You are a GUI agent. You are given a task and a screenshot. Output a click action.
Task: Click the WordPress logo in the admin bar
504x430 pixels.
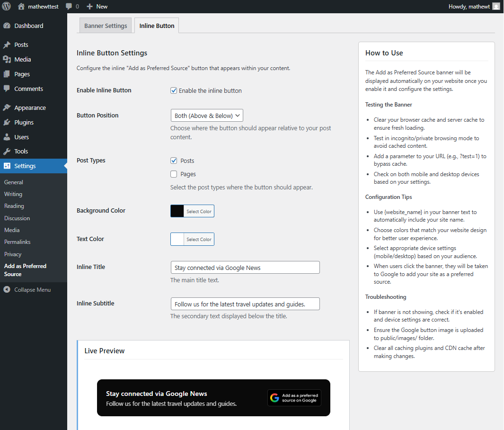pos(6,6)
